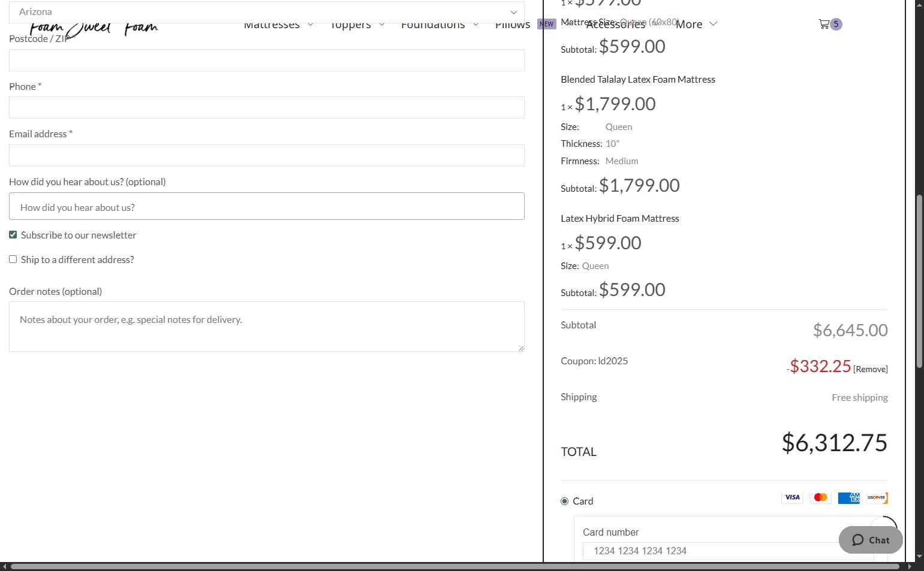Select the Card payment radio button
Screen dimensions: 924x571
564,501
